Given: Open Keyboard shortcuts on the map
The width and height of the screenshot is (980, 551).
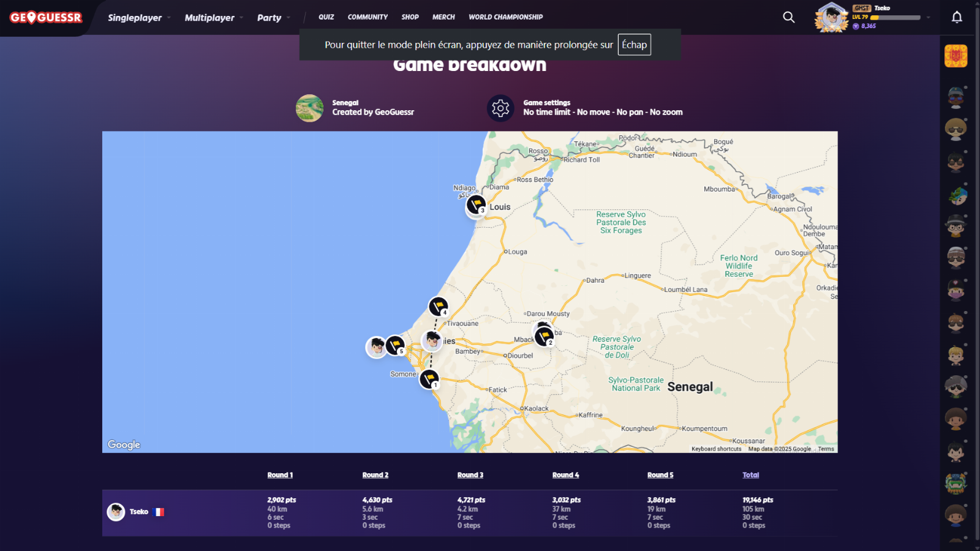Looking at the screenshot, I should tap(716, 449).
